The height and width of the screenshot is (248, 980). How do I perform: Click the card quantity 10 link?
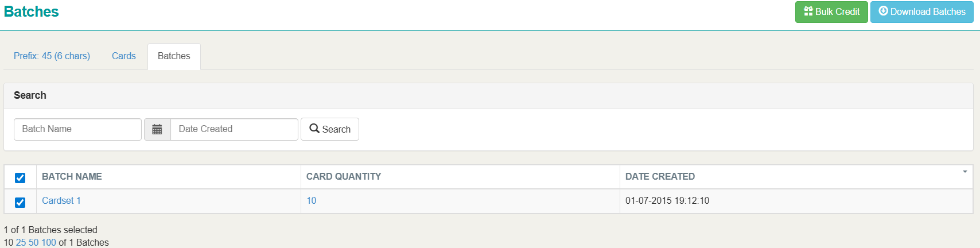pos(312,201)
